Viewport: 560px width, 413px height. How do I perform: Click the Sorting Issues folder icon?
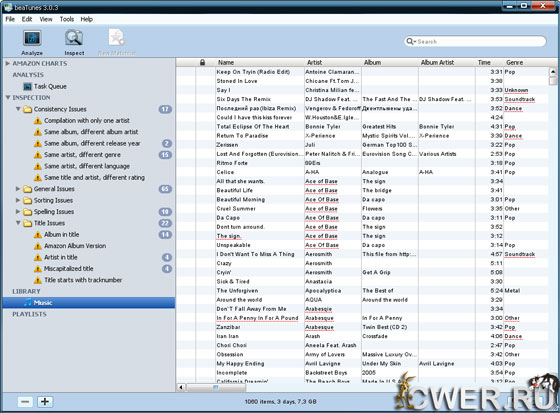(28, 200)
